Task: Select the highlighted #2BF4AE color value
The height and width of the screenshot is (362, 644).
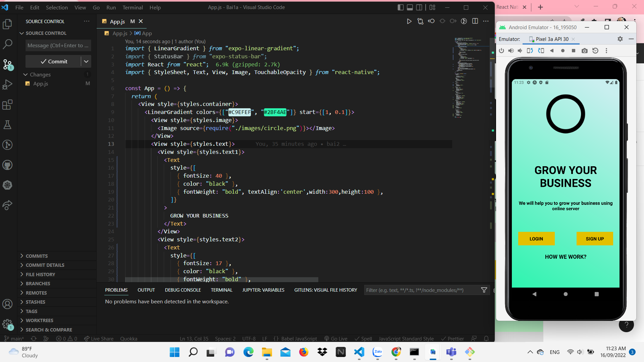Action: [x=275, y=112]
